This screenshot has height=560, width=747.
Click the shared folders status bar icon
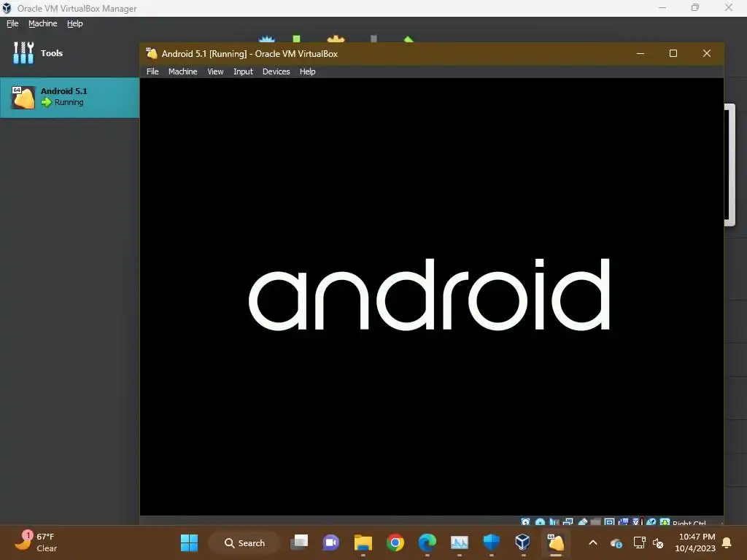click(x=595, y=522)
